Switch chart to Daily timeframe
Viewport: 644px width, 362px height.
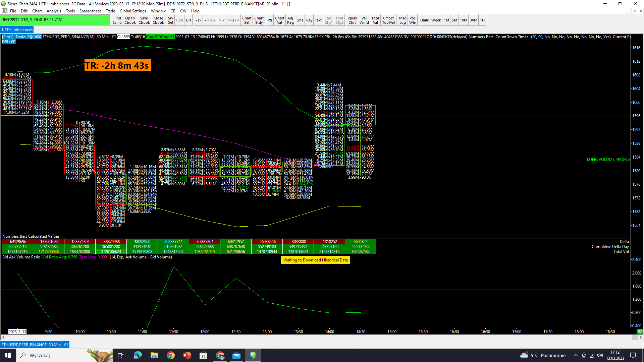pyautogui.click(x=424, y=20)
